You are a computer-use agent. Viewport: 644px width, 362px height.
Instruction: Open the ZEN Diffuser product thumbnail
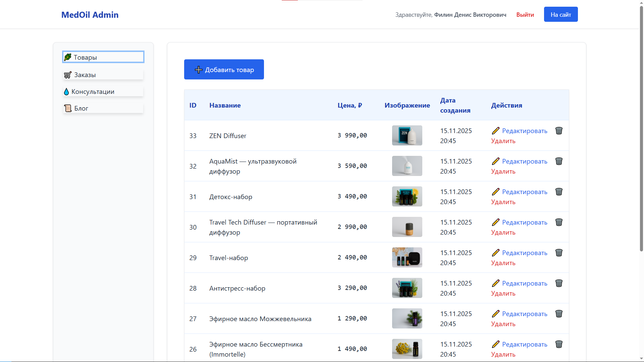(x=407, y=135)
